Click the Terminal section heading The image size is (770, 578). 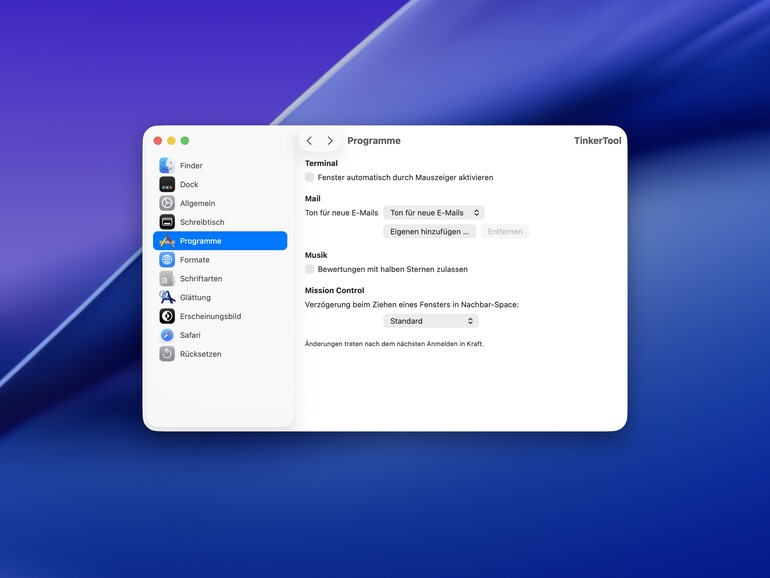[x=321, y=163]
